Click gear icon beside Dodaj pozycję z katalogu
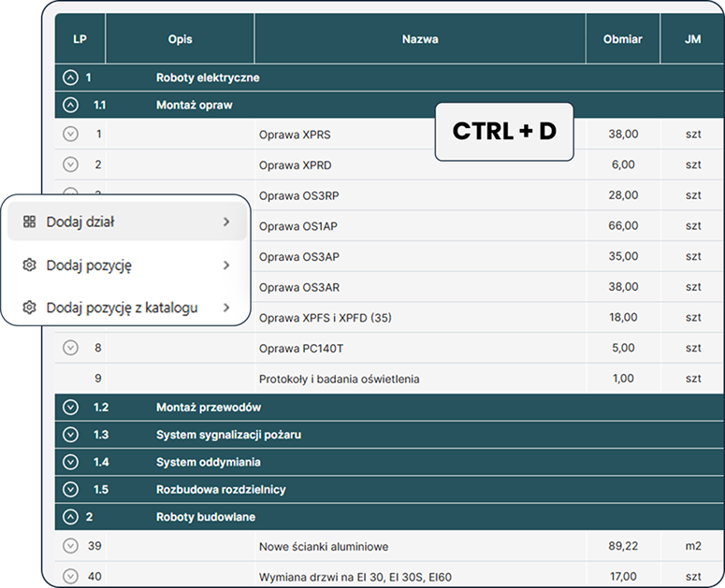The width and height of the screenshot is (725, 588). [29, 308]
